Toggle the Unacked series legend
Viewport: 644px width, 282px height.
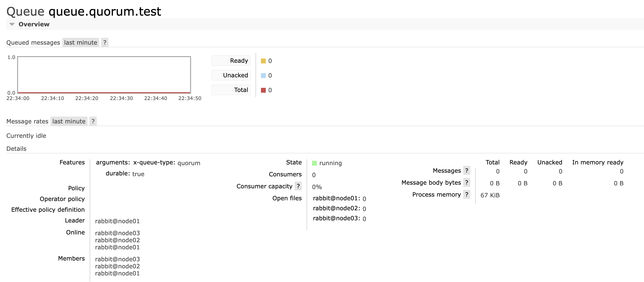[231, 75]
